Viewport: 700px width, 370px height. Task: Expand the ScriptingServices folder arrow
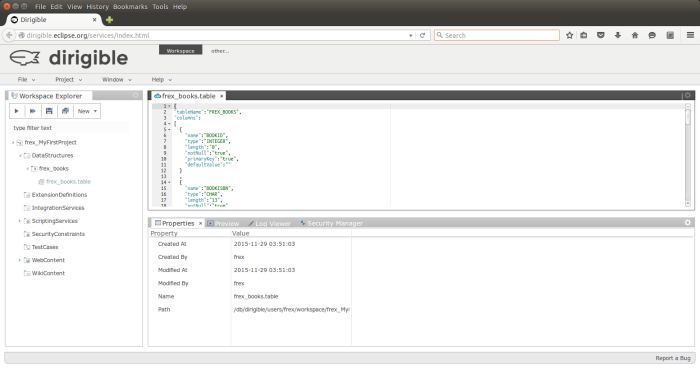click(20, 221)
